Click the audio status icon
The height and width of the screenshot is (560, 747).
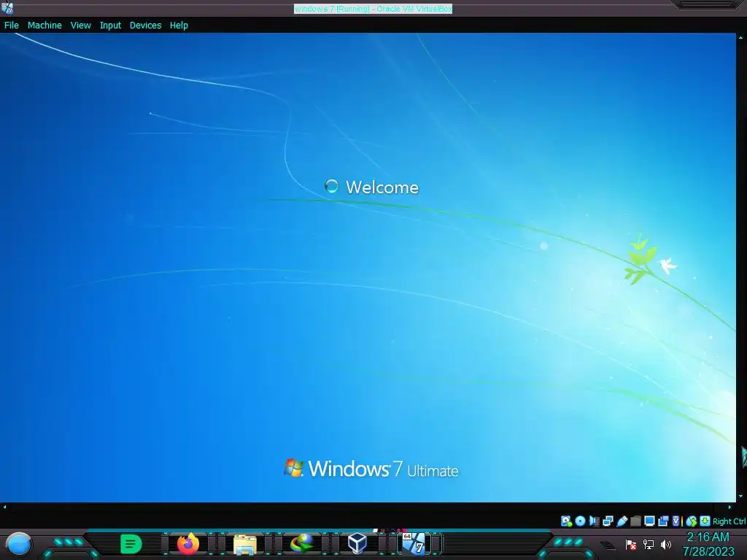(594, 521)
